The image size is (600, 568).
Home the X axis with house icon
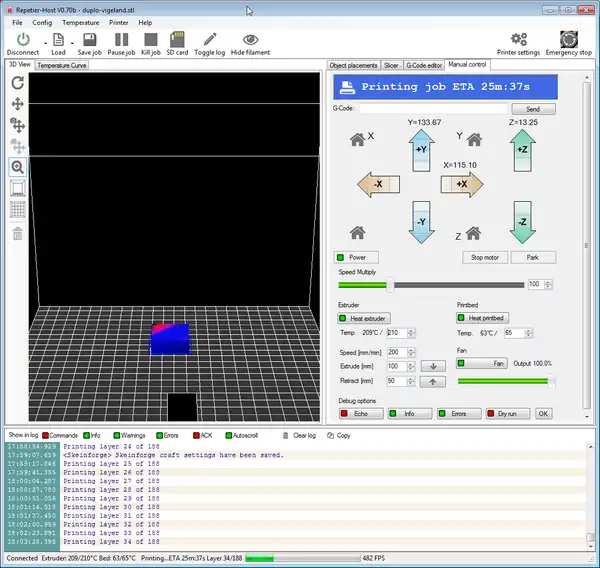click(356, 139)
